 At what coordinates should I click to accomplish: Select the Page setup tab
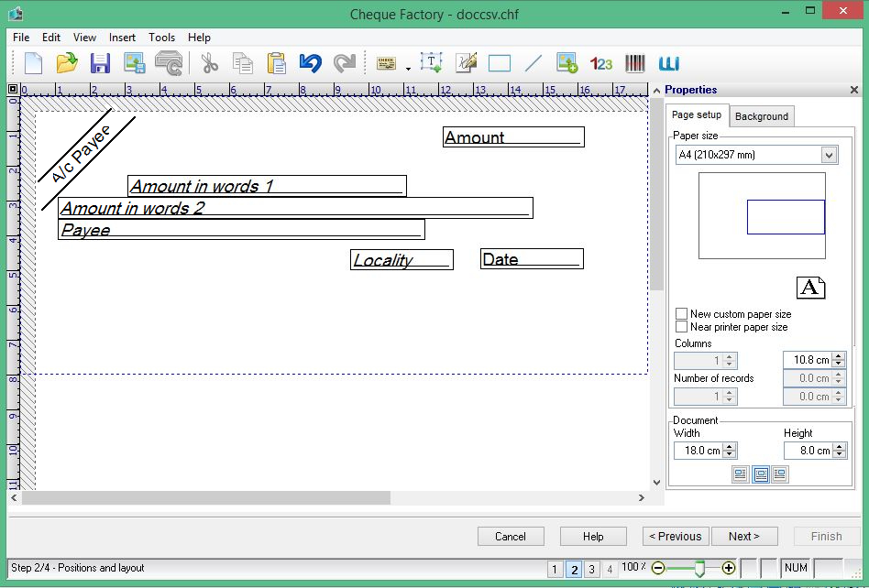point(697,114)
